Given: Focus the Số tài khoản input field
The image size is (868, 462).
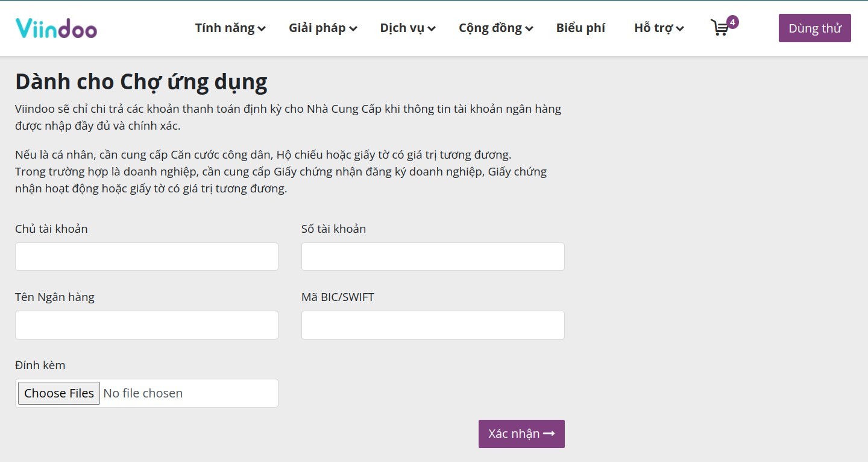Looking at the screenshot, I should tap(433, 256).
